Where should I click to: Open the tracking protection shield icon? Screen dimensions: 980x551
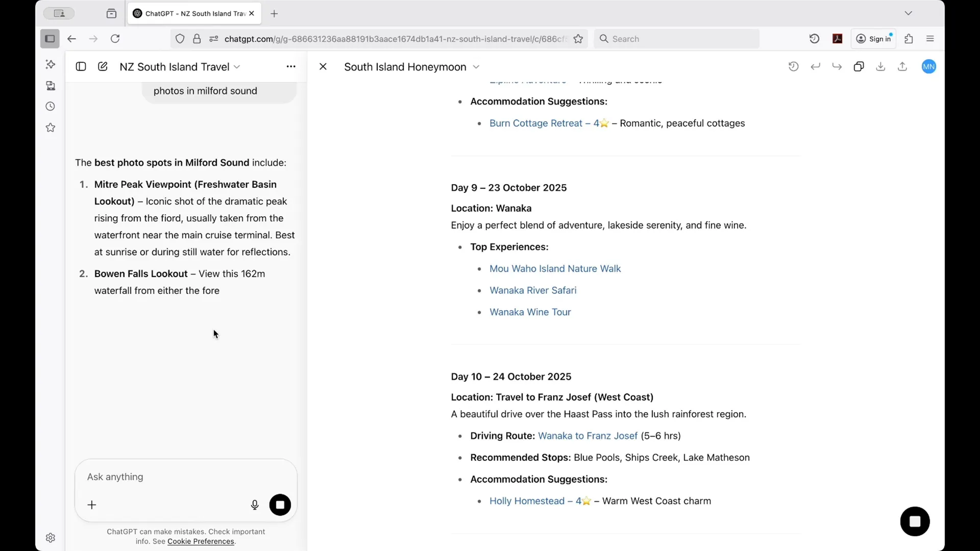point(180,39)
